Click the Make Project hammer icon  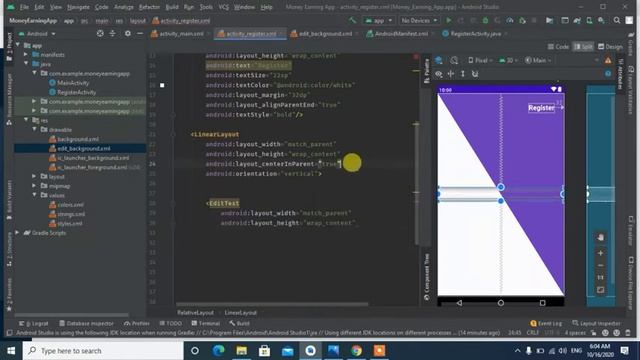(x=352, y=20)
